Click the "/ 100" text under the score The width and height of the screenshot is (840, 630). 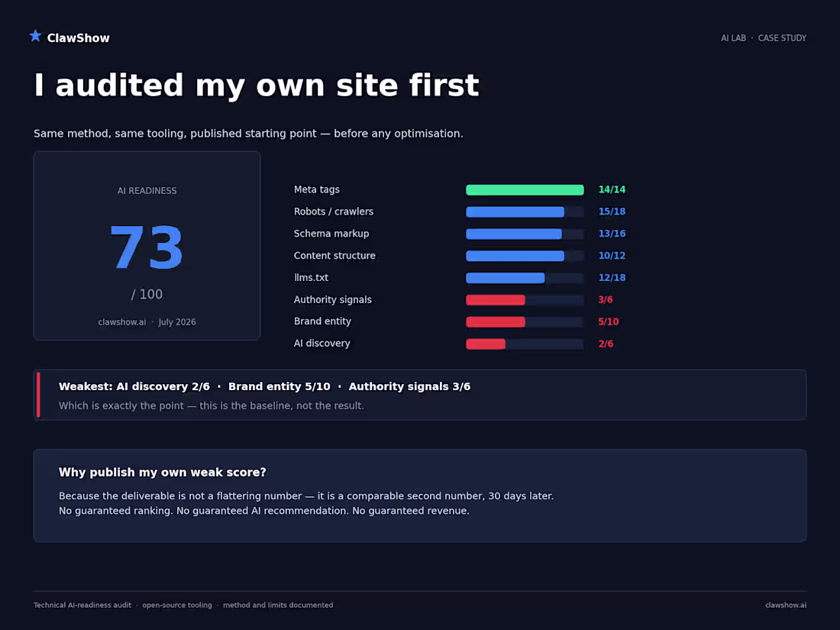(147, 294)
